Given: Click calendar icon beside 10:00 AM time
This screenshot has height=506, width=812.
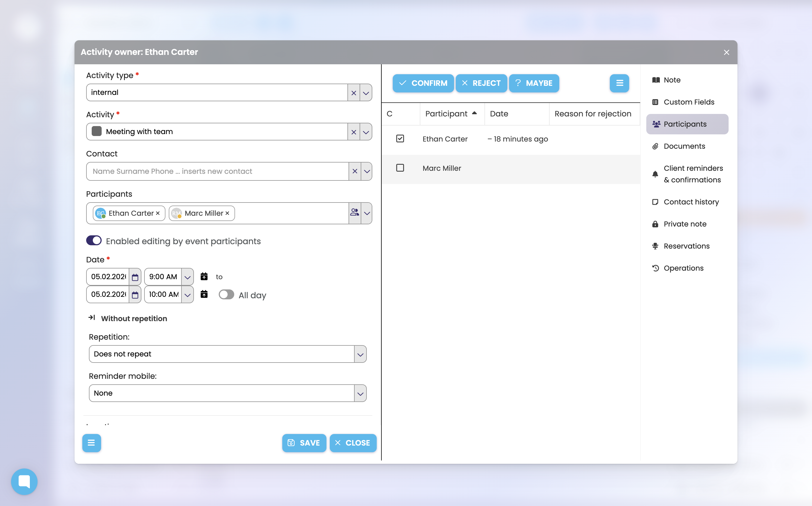Looking at the screenshot, I should [x=204, y=294].
